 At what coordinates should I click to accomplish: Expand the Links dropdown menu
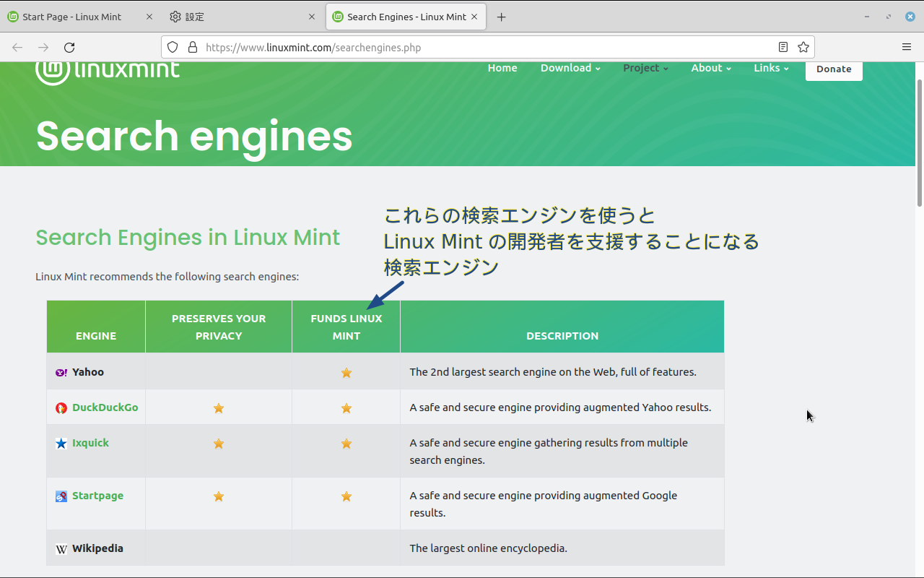pyautogui.click(x=771, y=68)
